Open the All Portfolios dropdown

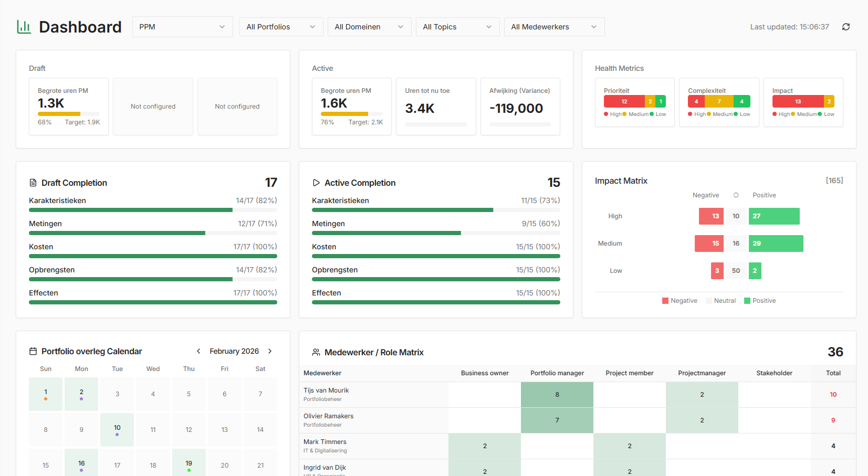(x=281, y=26)
